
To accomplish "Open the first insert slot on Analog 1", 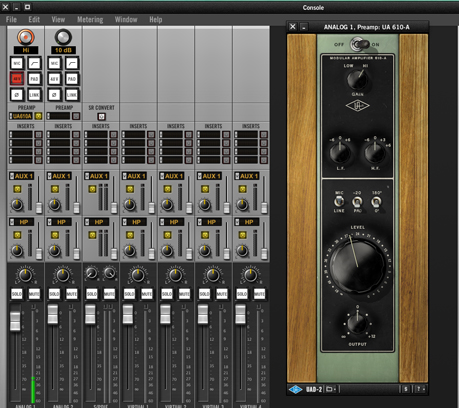I will pyautogui.click(x=21, y=134).
